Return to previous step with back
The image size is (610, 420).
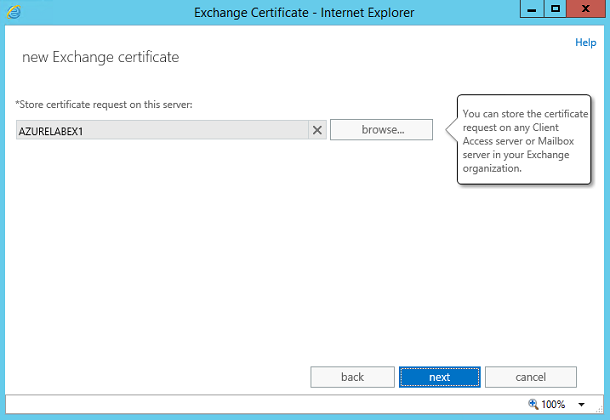(352, 377)
